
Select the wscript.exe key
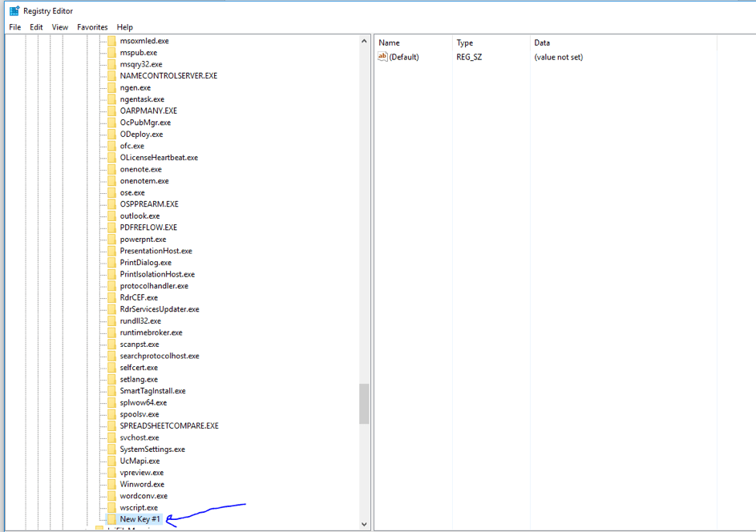tap(139, 508)
